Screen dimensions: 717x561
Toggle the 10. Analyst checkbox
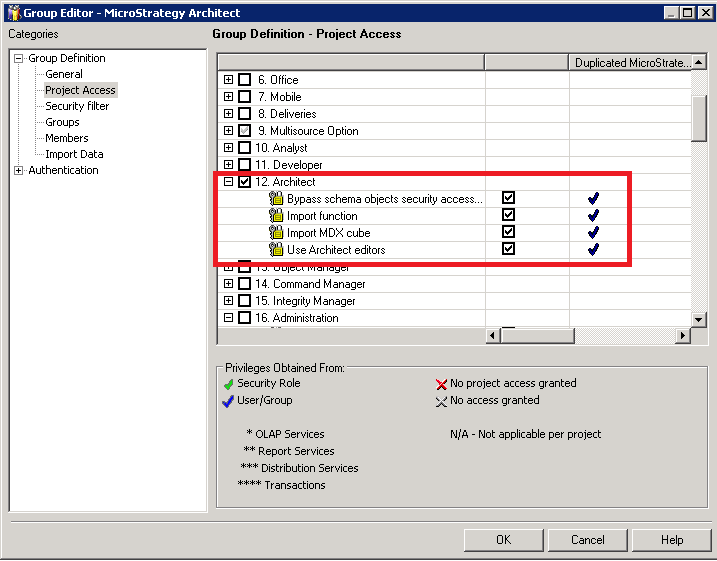point(245,148)
